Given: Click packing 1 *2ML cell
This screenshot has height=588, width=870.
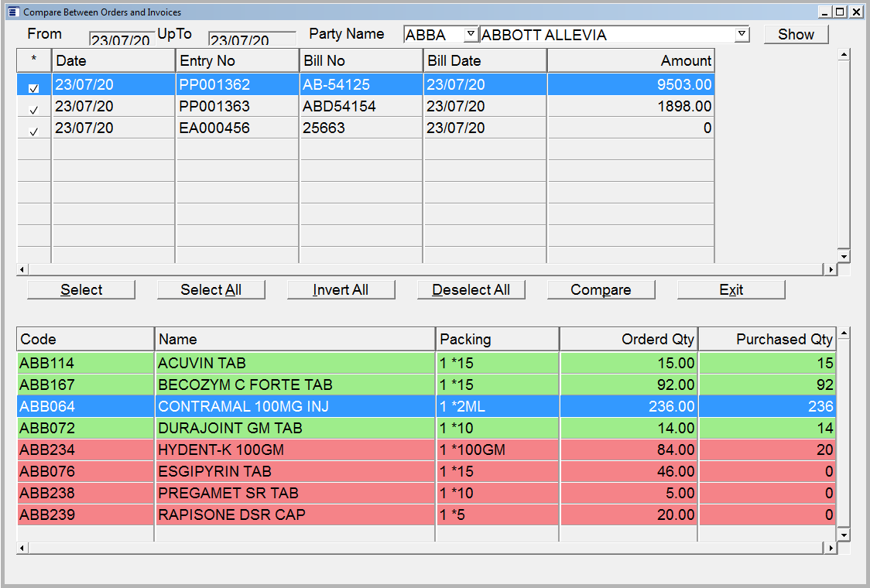Looking at the screenshot, I should point(498,406).
